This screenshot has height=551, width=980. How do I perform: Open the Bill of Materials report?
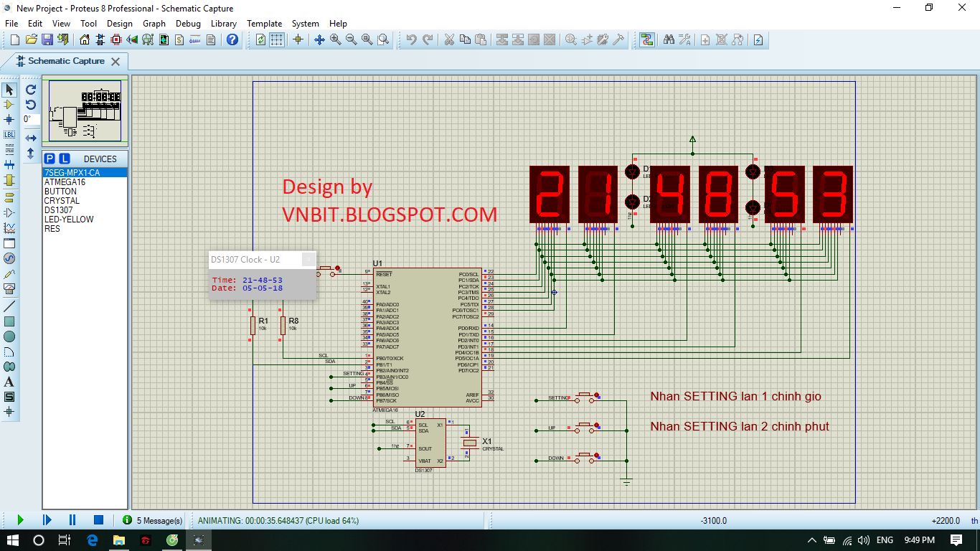click(x=179, y=39)
